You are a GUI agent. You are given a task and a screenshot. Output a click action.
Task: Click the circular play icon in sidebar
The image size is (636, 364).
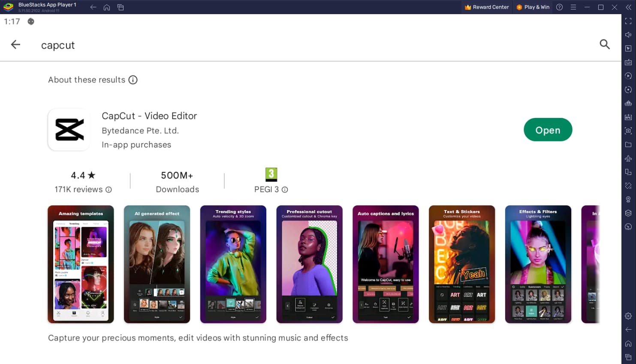pyautogui.click(x=628, y=76)
